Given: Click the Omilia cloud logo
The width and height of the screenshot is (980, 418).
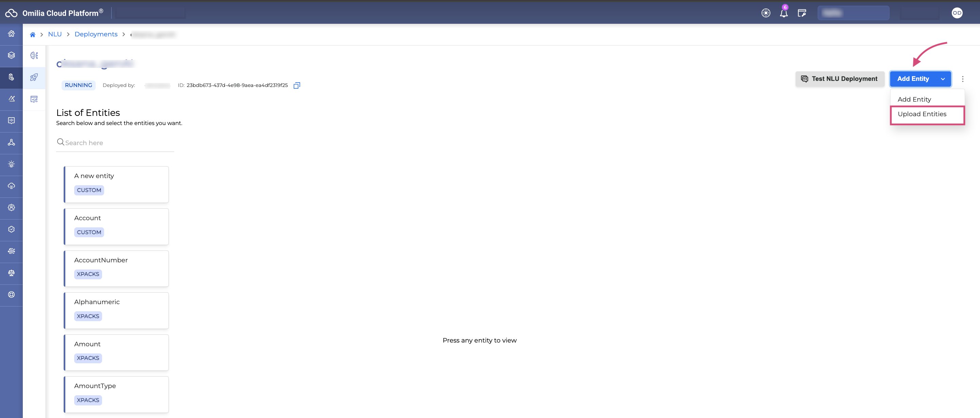Looking at the screenshot, I should (11, 13).
